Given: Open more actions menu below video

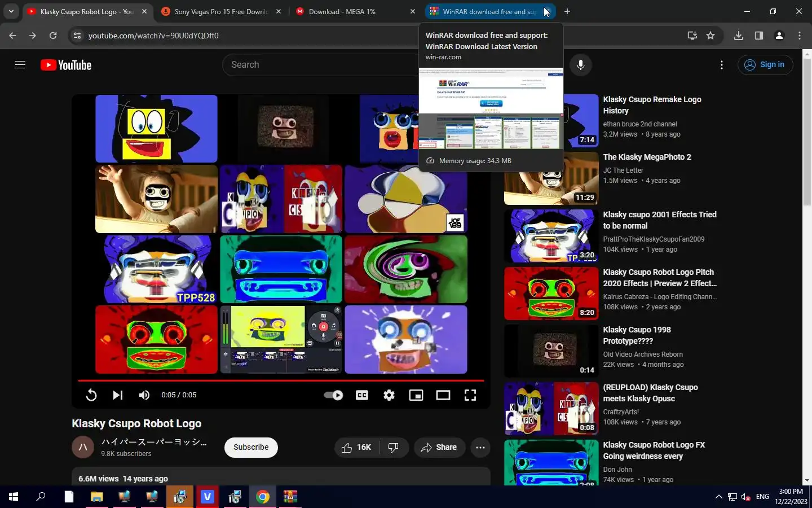Looking at the screenshot, I should pyautogui.click(x=480, y=448).
